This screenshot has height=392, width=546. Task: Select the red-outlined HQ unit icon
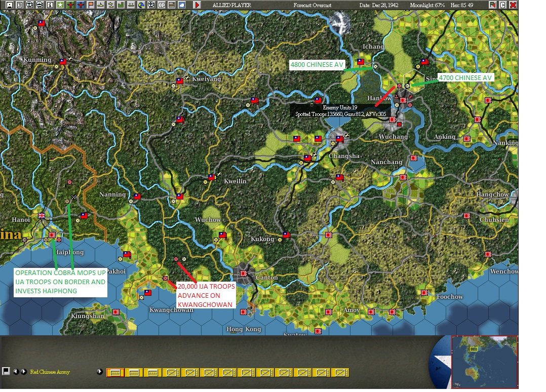115,373
